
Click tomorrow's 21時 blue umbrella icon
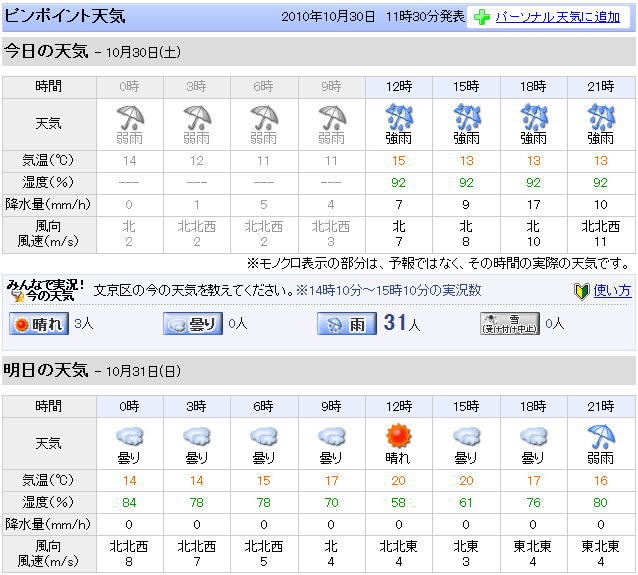(x=601, y=437)
